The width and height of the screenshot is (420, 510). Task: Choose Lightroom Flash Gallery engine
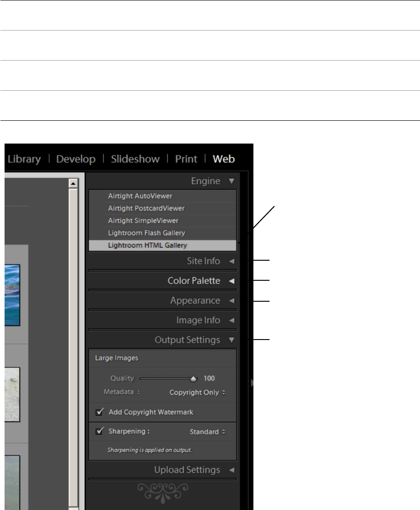pyautogui.click(x=163, y=233)
